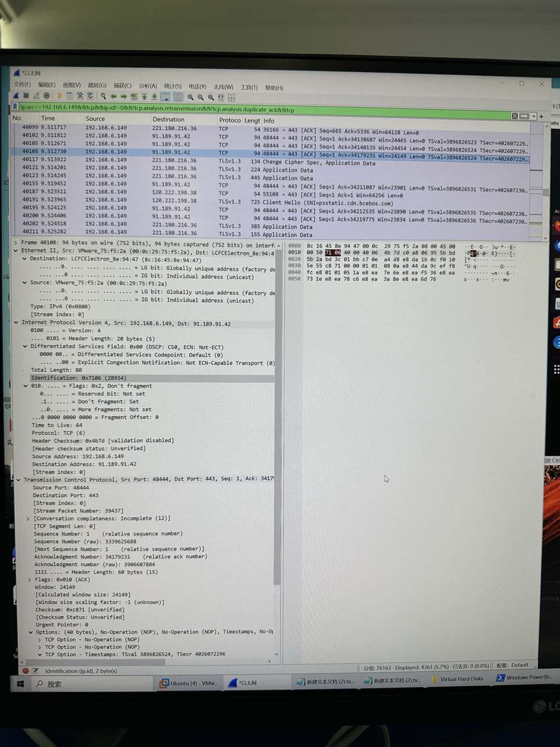
Task: Collapse the Flags: 0x2 Don't fragment node
Action: click(x=26, y=386)
